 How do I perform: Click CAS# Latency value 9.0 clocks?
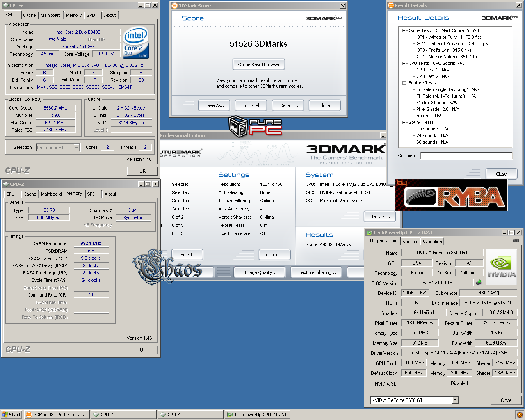[x=91, y=258]
